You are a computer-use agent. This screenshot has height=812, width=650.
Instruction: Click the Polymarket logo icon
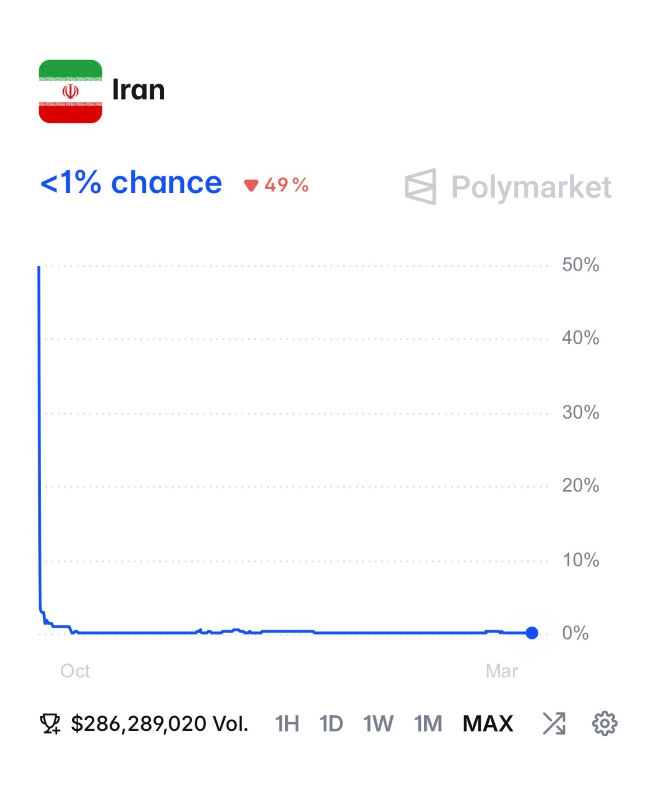[x=421, y=187]
